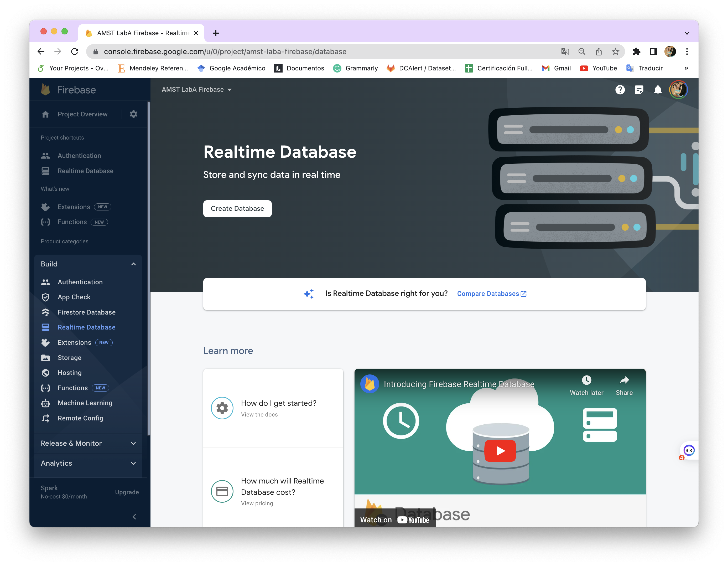
Task: Open project settings gear icon
Action: (x=133, y=114)
